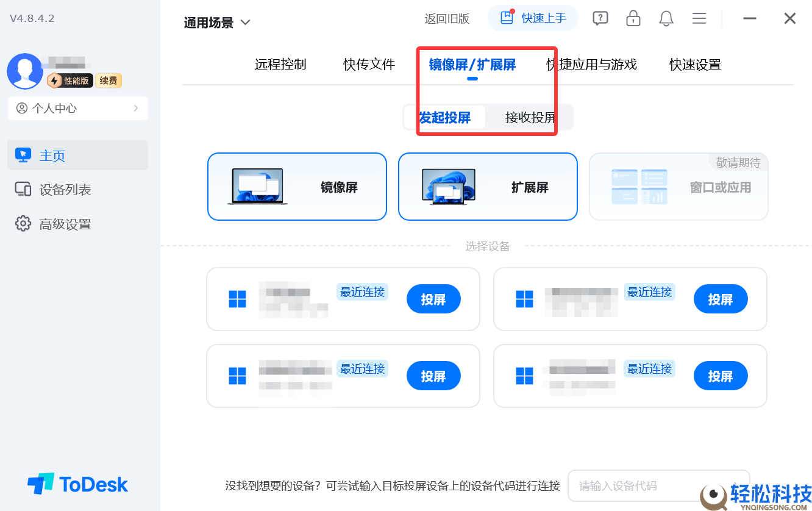Select 接收投屏 segment

tap(530, 117)
